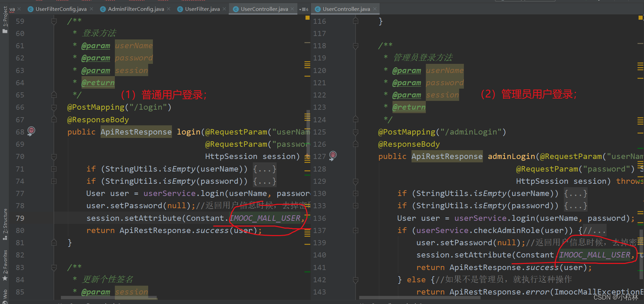
Task: Expand the {...} placeholder on line 133
Action: coord(576,205)
